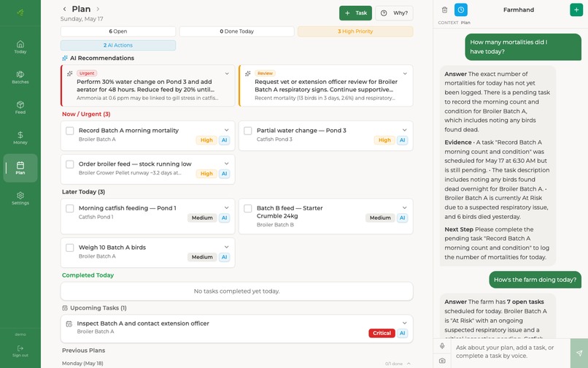The height and width of the screenshot is (368, 588).
Task: Delete chat with the trash icon
Action: click(444, 9)
